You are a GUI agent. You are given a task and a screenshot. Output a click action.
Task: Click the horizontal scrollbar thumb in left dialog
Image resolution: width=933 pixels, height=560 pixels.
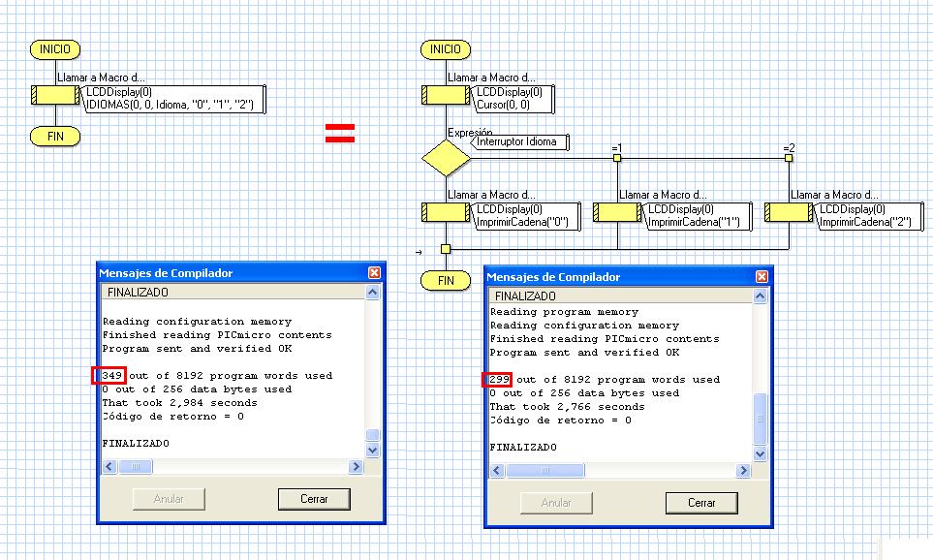coord(135,467)
